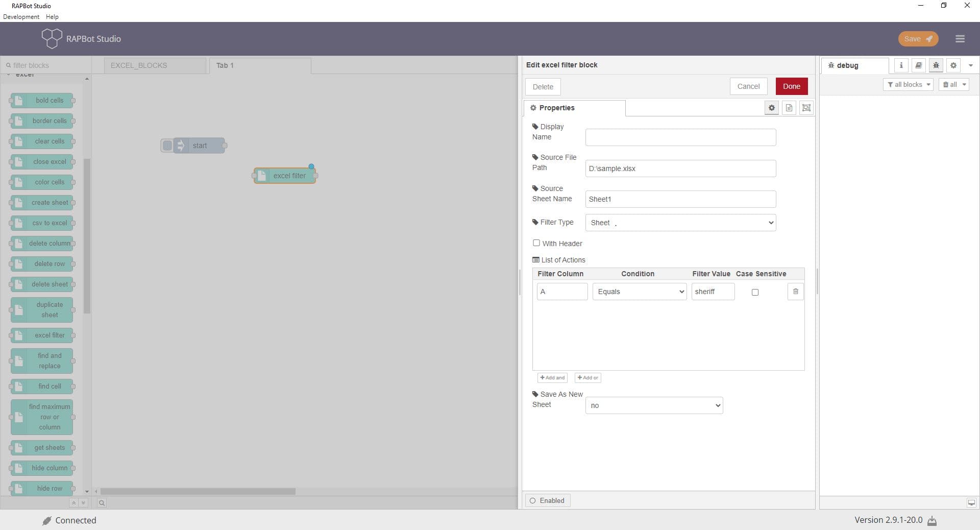Click the filter blocks search box

[x=46, y=65]
